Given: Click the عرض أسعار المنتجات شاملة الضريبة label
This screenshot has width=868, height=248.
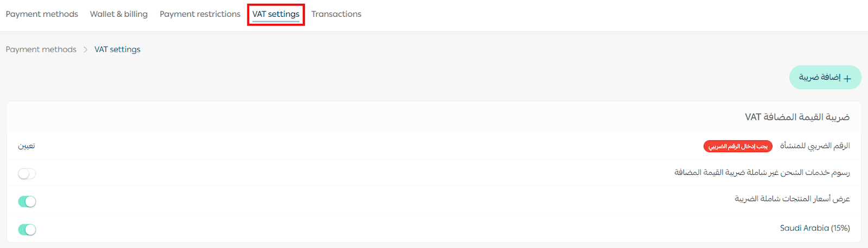Looking at the screenshot, I should (x=792, y=199).
